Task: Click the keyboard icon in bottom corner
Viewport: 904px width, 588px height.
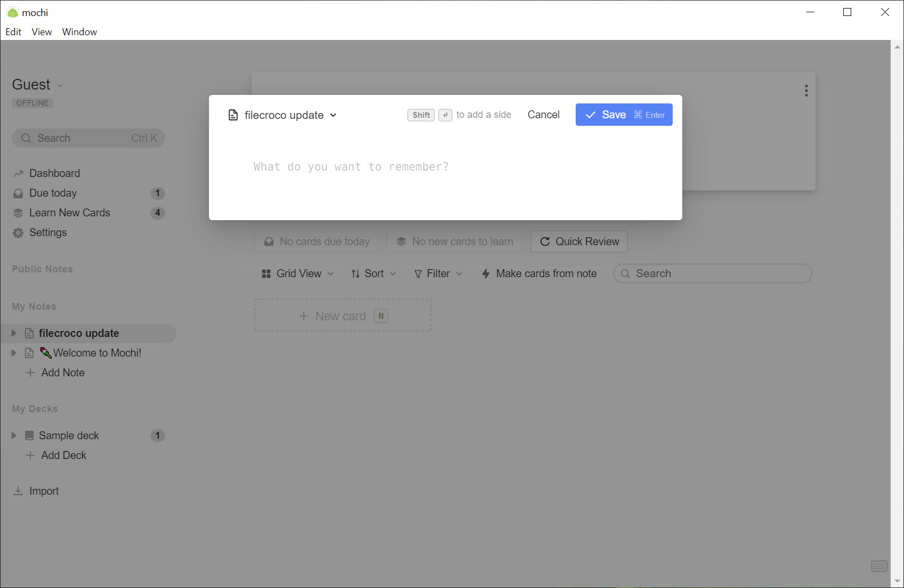Action: (879, 566)
